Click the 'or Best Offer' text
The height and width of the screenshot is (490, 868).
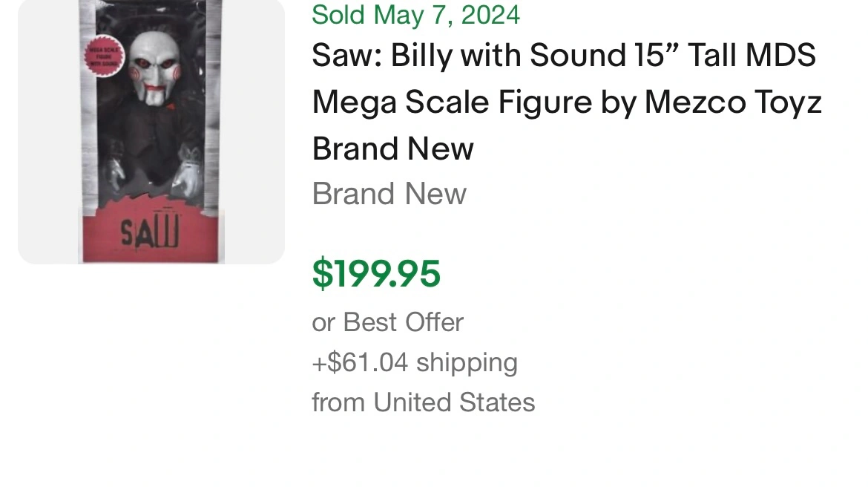387,322
